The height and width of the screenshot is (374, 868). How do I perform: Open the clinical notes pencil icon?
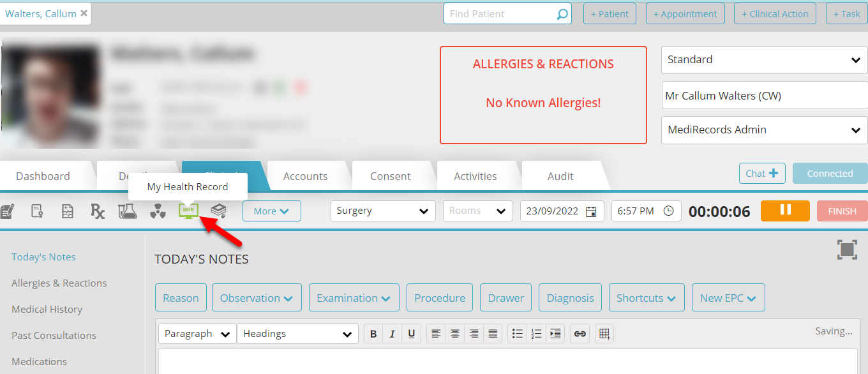8,211
